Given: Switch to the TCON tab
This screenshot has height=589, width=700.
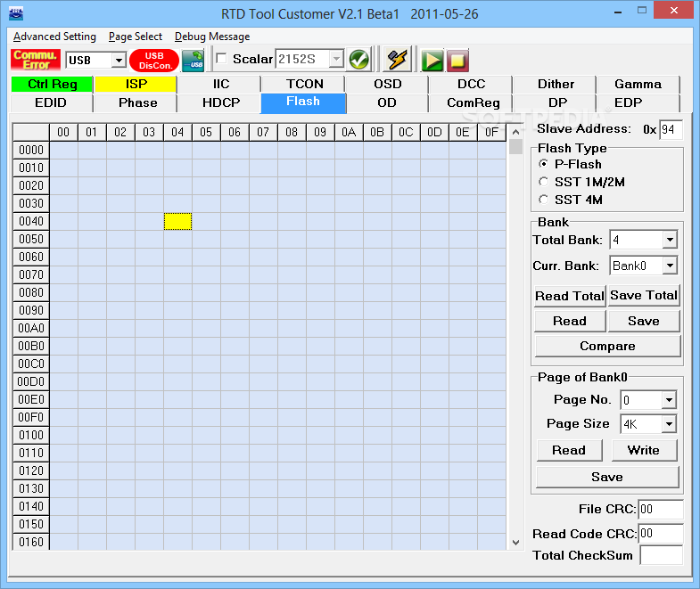Looking at the screenshot, I should (304, 84).
